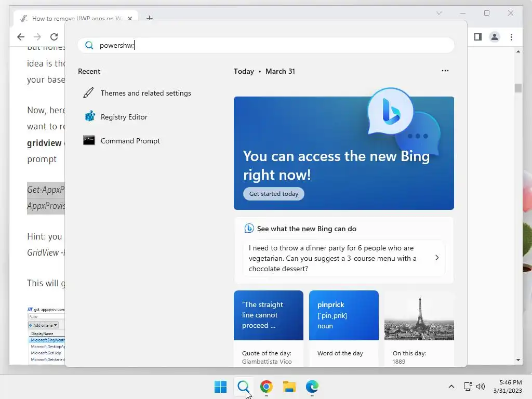Viewport: 532px width, 399px height.
Task: Click the taskbar Search icon
Action: [x=243, y=387]
